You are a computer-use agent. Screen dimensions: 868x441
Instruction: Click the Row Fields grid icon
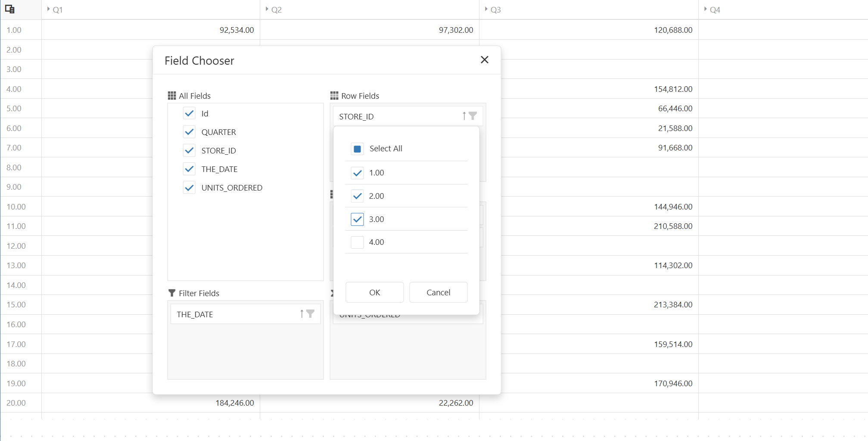(x=334, y=96)
